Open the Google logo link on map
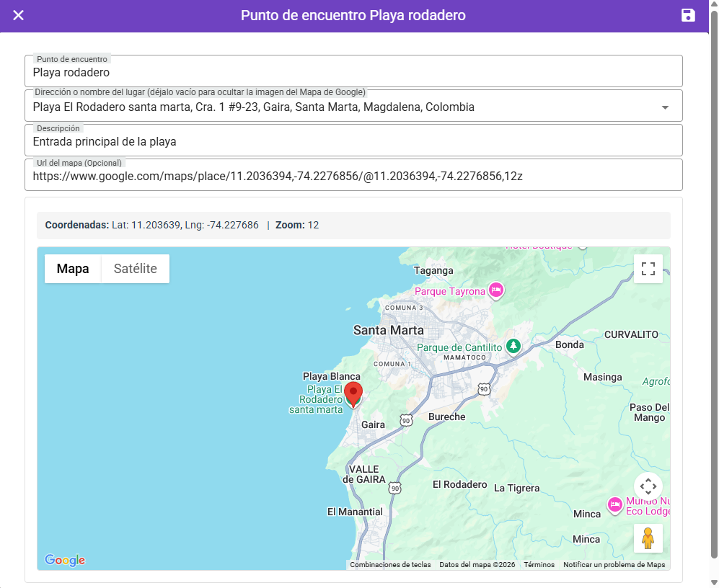The height and width of the screenshot is (588, 719). click(x=65, y=560)
